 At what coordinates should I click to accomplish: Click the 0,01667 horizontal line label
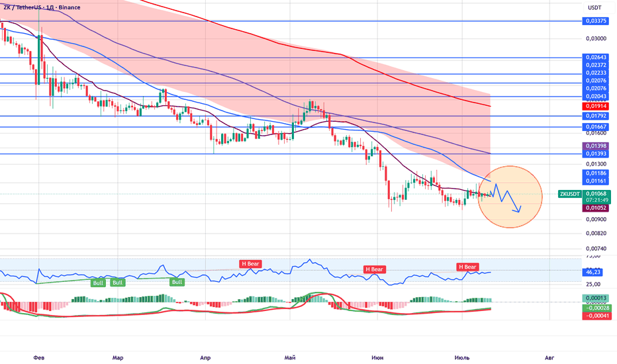tap(596, 126)
